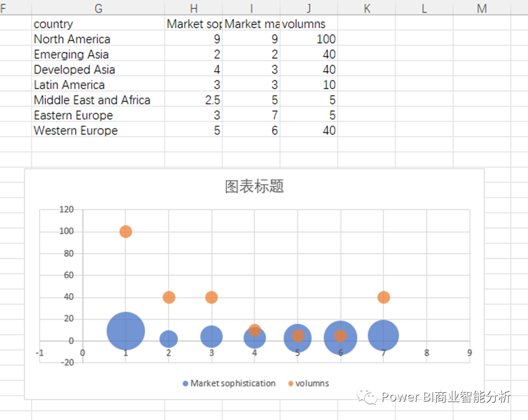Image resolution: width=528 pixels, height=420 pixels.
Task: Click vertical axis label -20
Action: pos(67,363)
